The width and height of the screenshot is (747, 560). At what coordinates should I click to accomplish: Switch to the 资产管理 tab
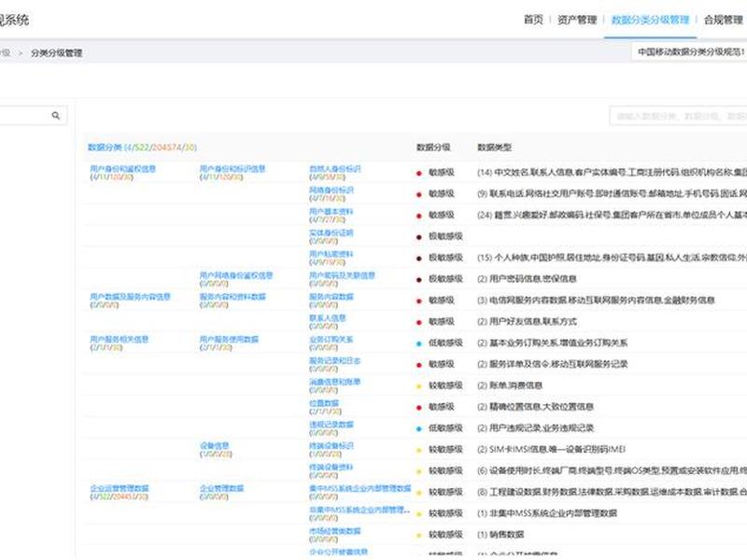click(x=577, y=20)
